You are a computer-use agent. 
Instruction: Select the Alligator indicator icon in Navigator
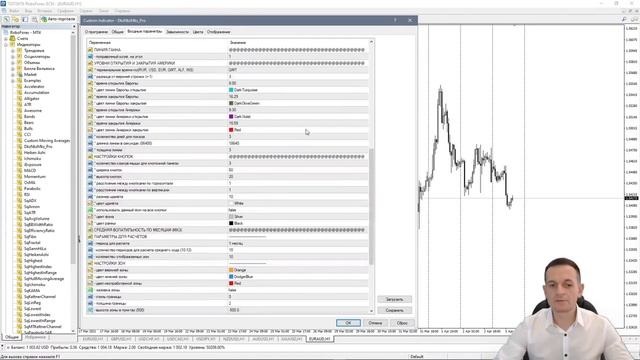click(19, 98)
